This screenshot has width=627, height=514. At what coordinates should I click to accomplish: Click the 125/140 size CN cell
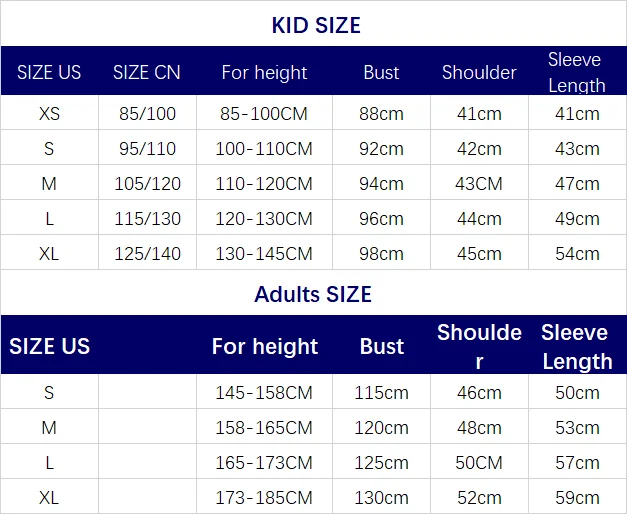click(x=147, y=254)
